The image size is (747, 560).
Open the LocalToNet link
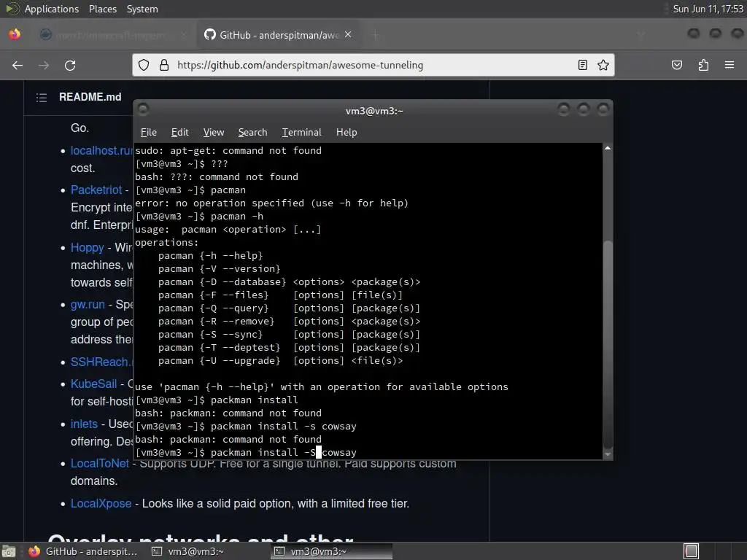[x=99, y=463]
